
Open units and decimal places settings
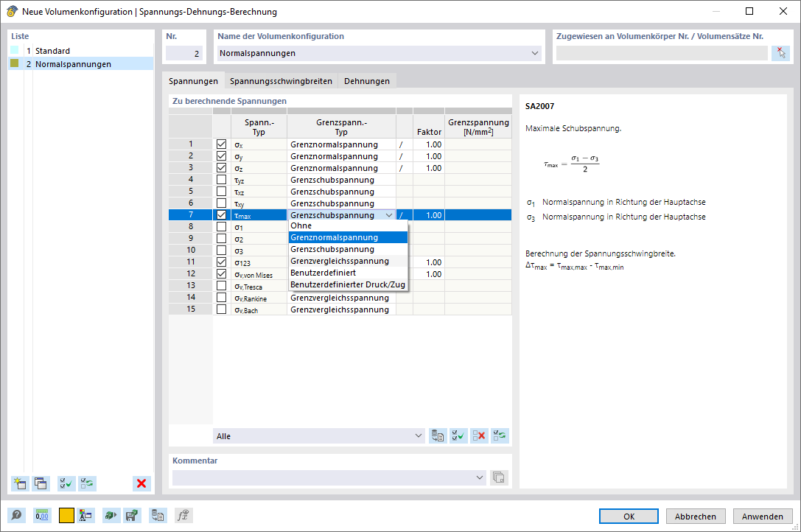(42, 516)
